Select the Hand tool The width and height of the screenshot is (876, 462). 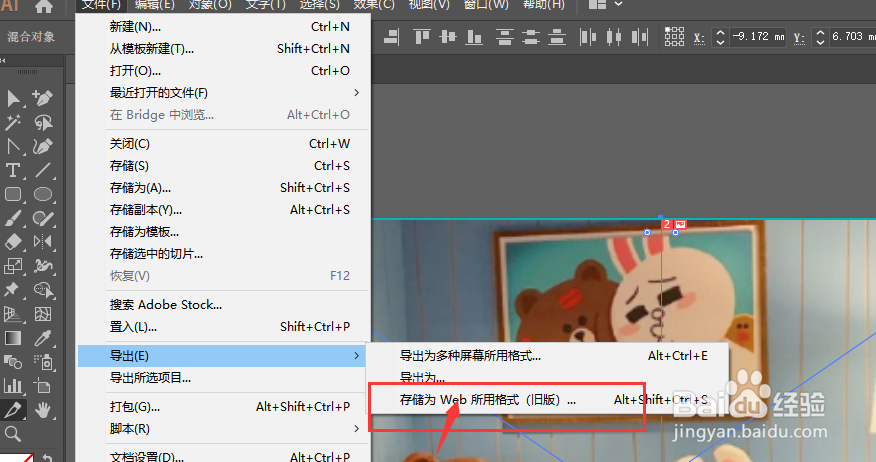(x=43, y=411)
